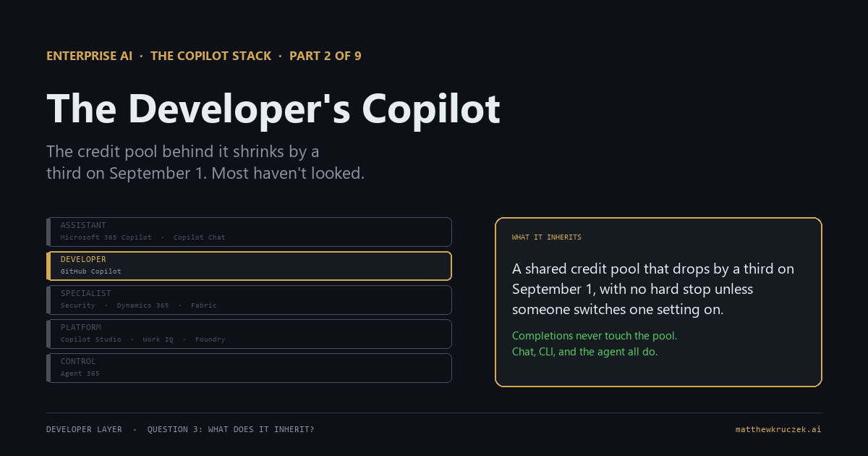Click Copilot Studio in PLATFORM row

click(91, 339)
